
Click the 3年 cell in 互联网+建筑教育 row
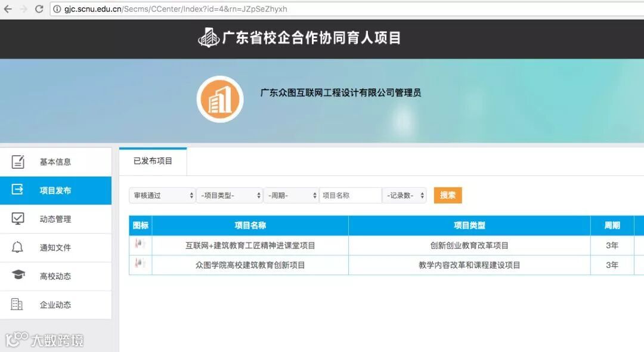pyautogui.click(x=612, y=246)
